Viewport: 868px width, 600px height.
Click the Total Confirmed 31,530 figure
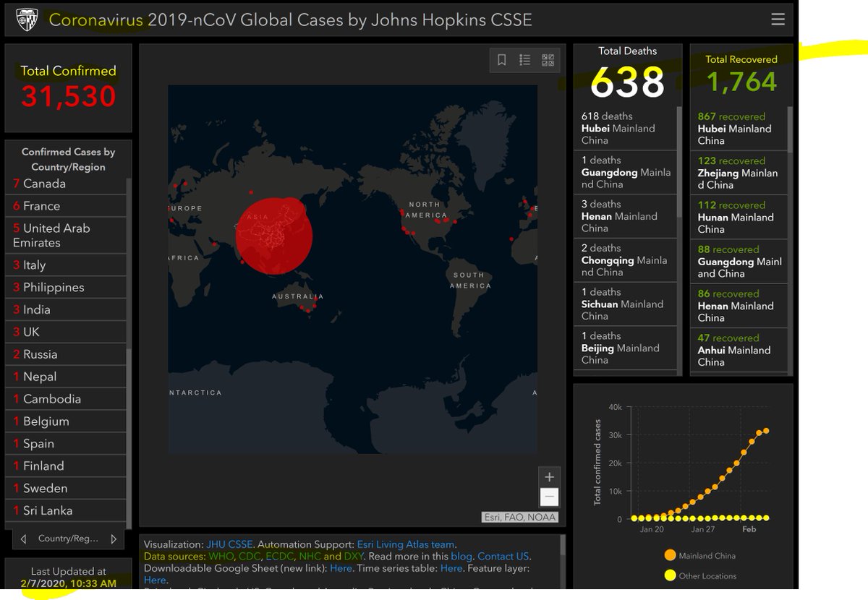pyautogui.click(x=69, y=96)
